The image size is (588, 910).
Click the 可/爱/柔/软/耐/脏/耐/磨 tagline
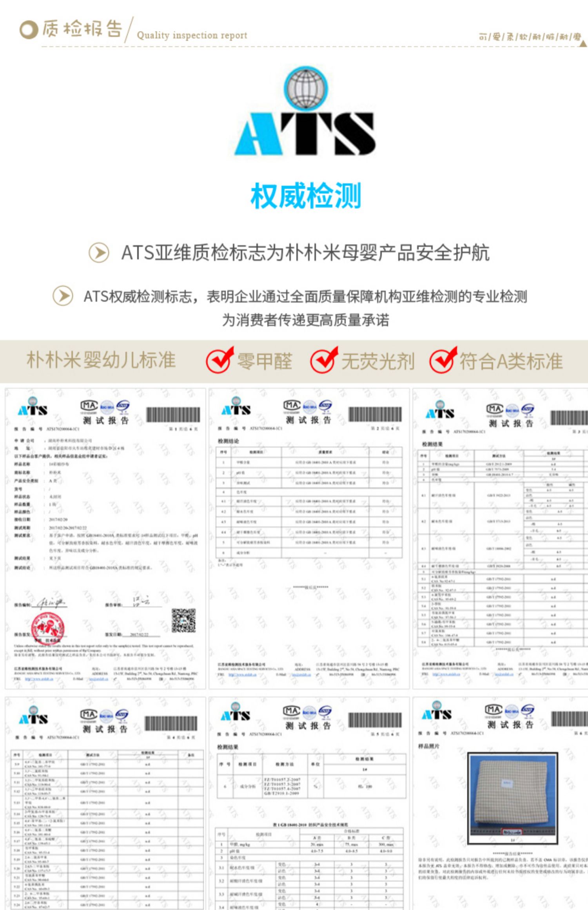530,37
